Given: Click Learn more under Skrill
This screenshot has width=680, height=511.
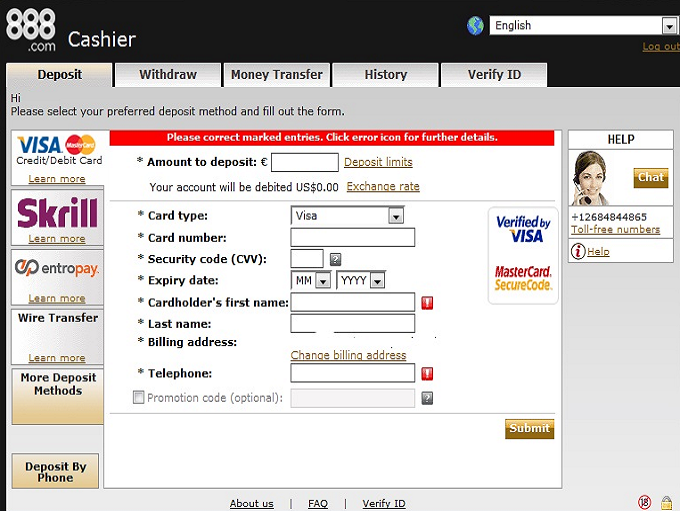Looking at the screenshot, I should (57, 239).
